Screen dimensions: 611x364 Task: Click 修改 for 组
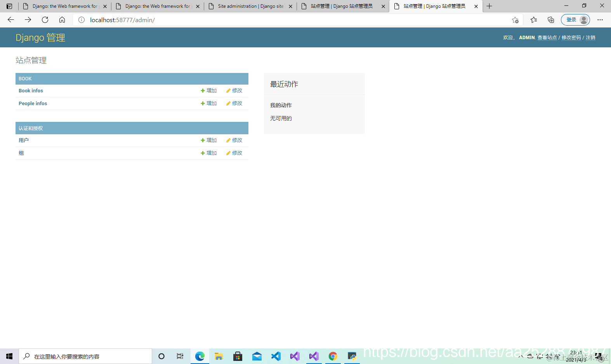click(x=234, y=153)
